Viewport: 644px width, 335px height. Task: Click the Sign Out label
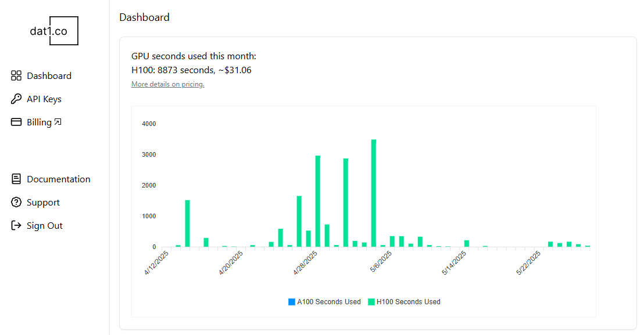tap(44, 226)
